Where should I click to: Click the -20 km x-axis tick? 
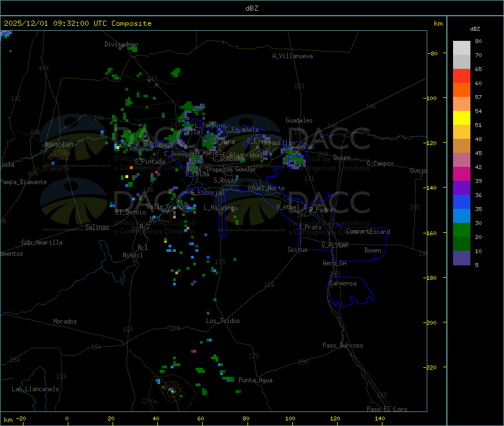click(x=21, y=418)
